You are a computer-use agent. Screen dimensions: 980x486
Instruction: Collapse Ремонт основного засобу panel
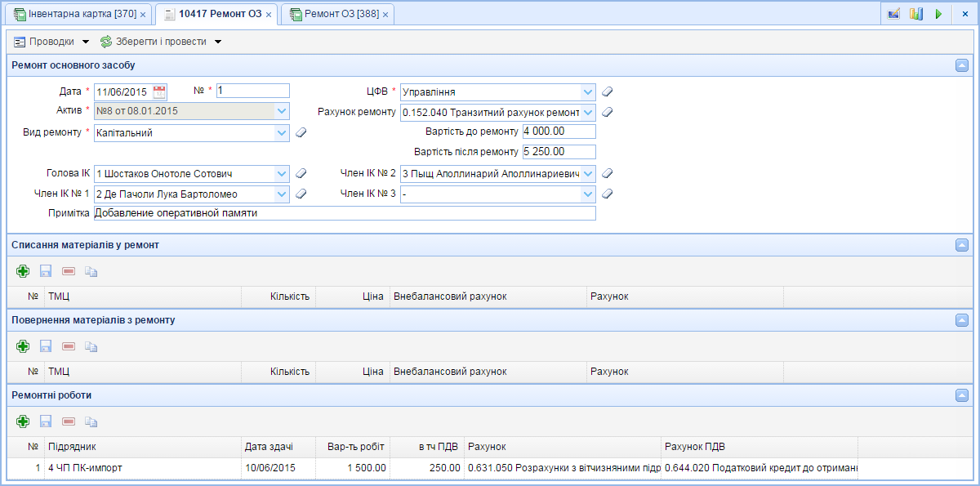click(962, 65)
